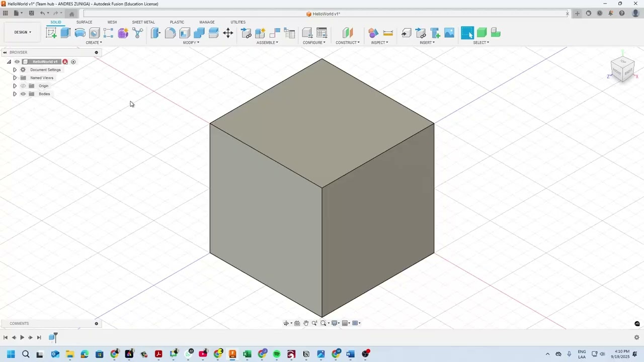Open the Rectangular Pattern tool
Image resolution: width=644 pixels, height=362 pixels.
click(108, 33)
